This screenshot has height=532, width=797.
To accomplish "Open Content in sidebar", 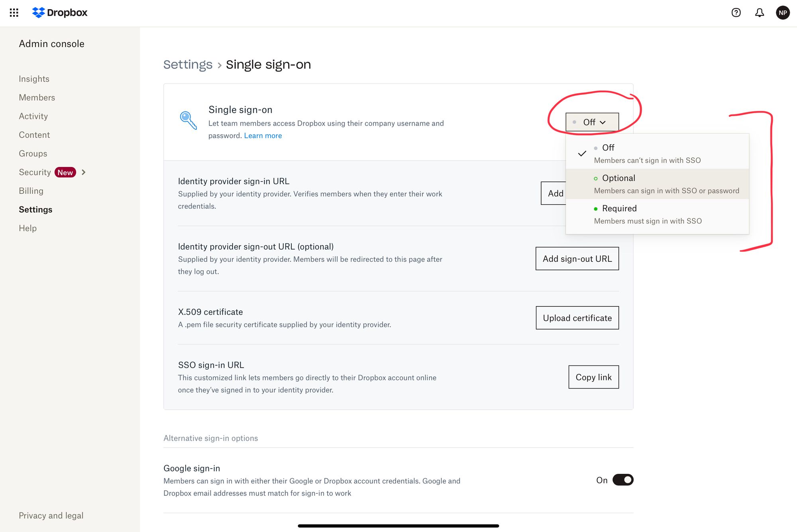I will (34, 135).
